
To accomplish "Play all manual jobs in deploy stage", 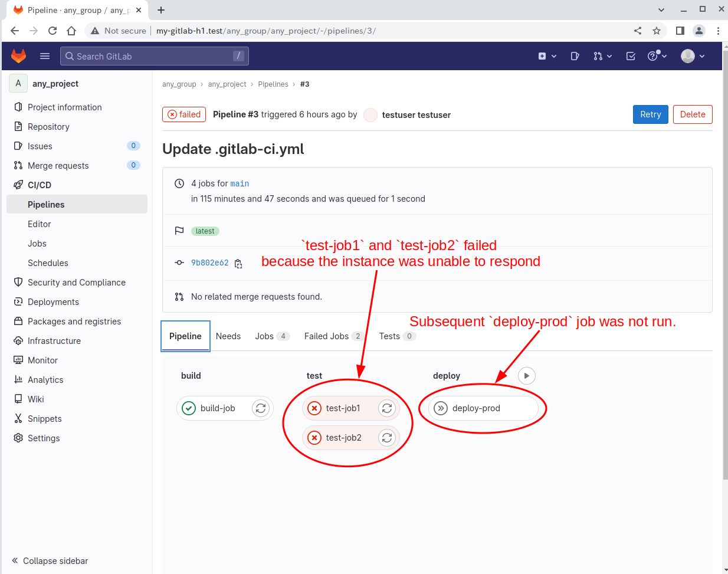I will point(526,376).
